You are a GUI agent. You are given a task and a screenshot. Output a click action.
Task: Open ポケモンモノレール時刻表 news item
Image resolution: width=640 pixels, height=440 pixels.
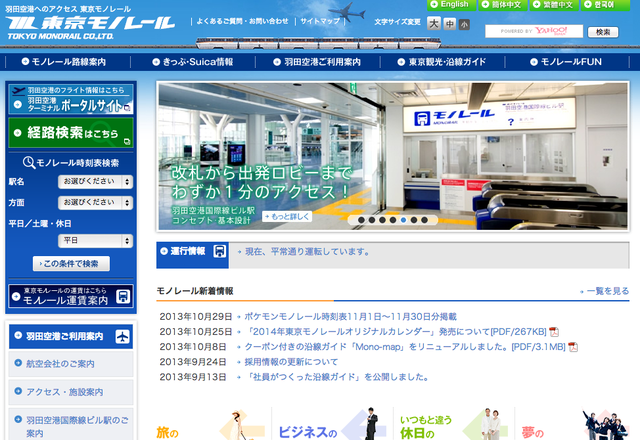(350, 317)
